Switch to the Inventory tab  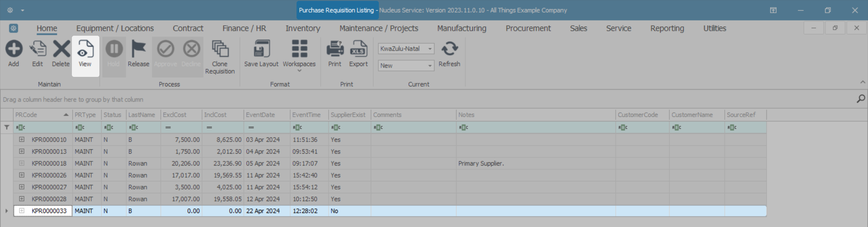(x=303, y=28)
